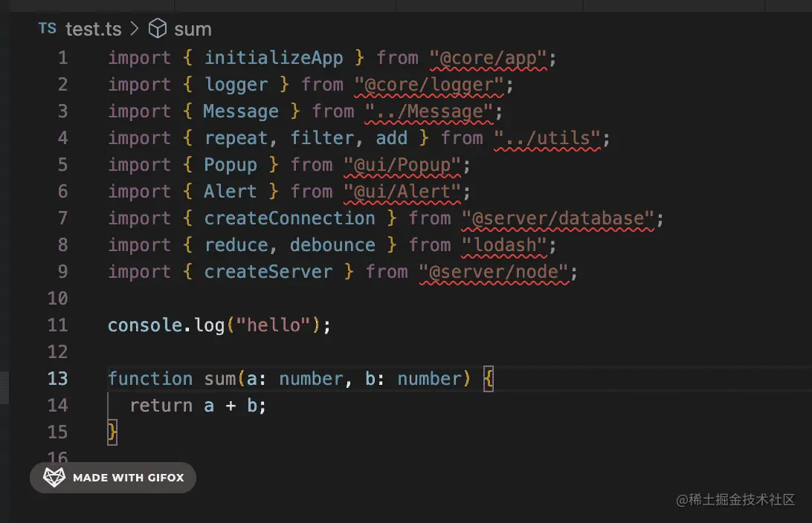Screen dimensions: 812x523
Task: Click the "lodash" import path
Action: tap(504, 245)
